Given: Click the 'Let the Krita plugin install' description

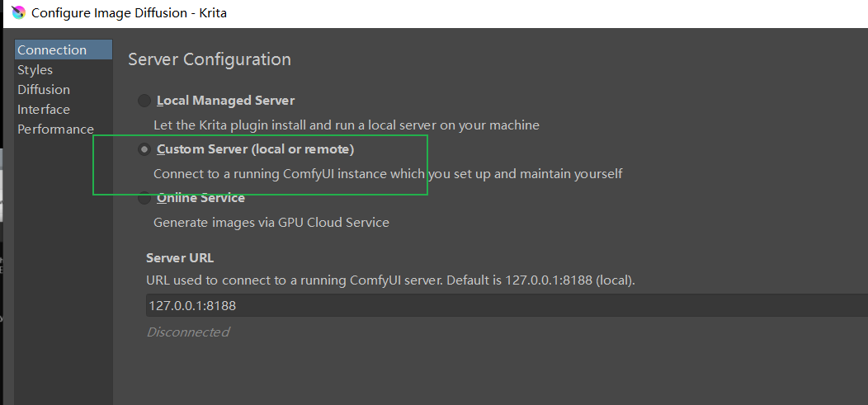Looking at the screenshot, I should coord(346,125).
